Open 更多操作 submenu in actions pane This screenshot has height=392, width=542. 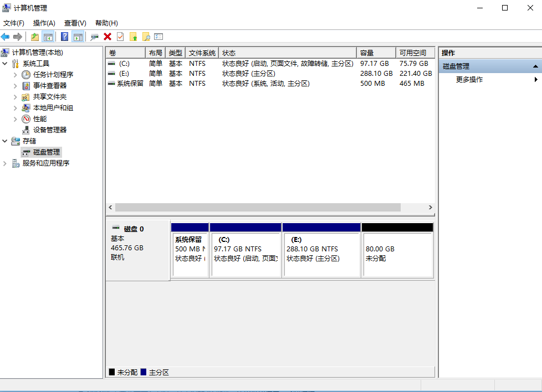pos(490,80)
